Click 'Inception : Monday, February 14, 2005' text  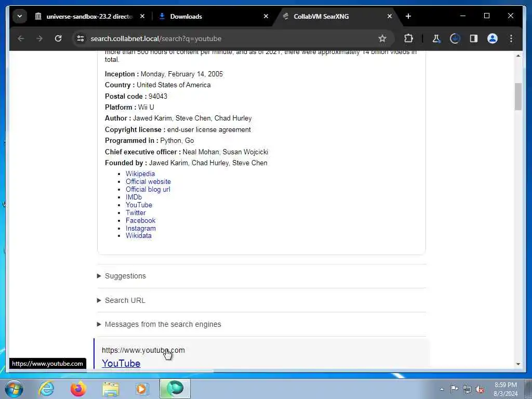tap(164, 74)
